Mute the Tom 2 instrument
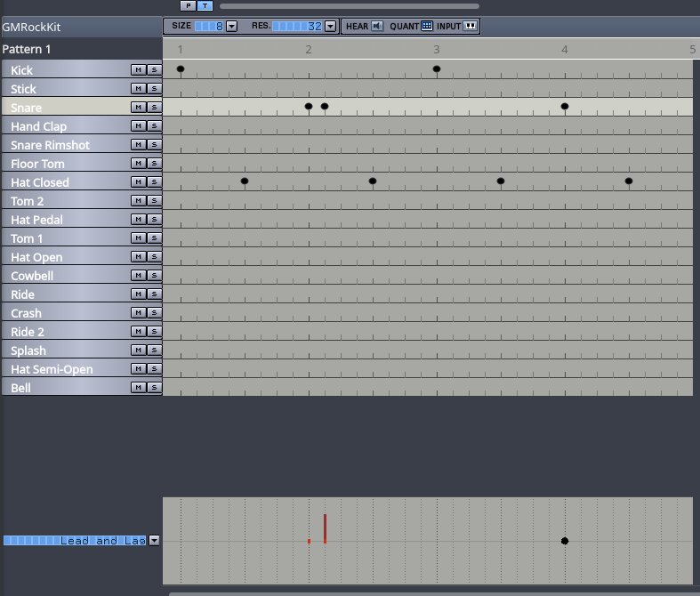Screen dimensions: 700x596 point(139,200)
